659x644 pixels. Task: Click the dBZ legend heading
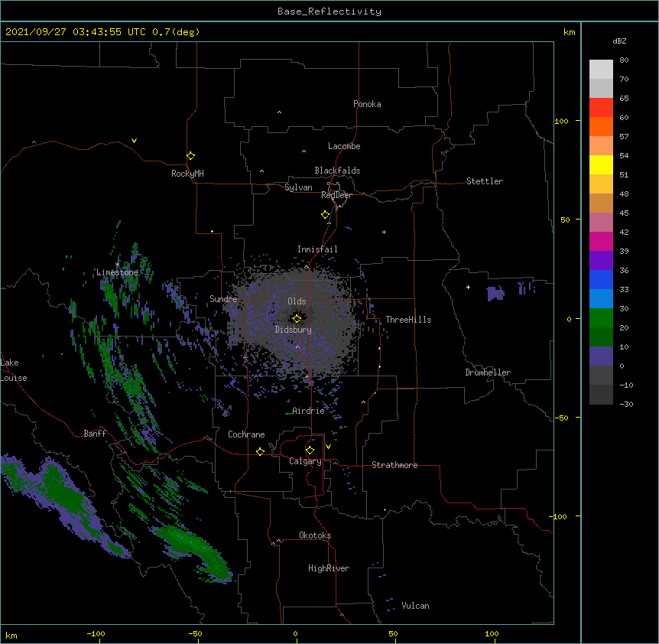click(619, 41)
